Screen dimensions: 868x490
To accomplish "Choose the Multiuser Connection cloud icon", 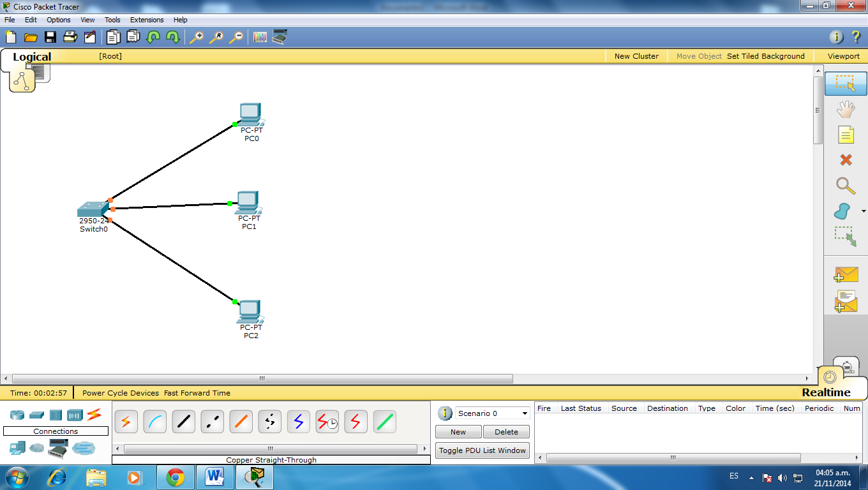I will pos(84,449).
